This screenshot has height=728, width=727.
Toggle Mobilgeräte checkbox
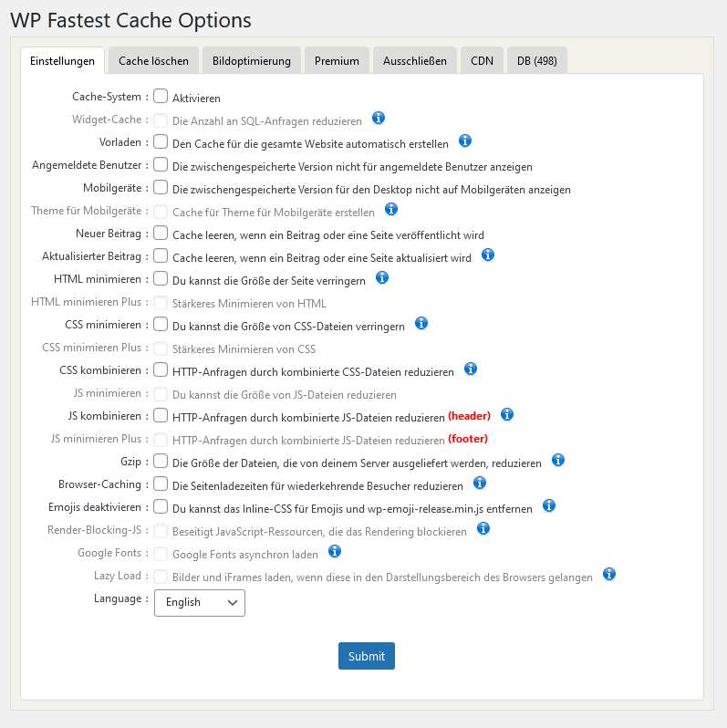161,187
